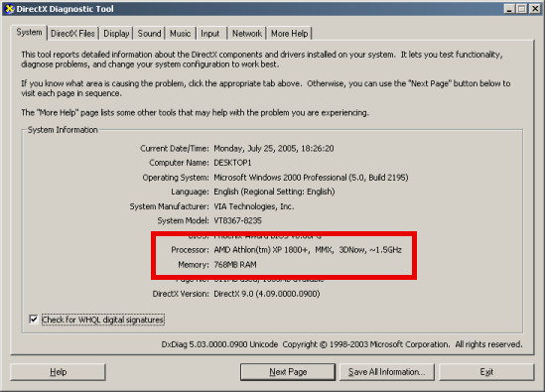Image resolution: width=545 pixels, height=392 pixels.
Task: Click 'Microsoft Windows 2000 Professional' operating system value
Action: 311,178
